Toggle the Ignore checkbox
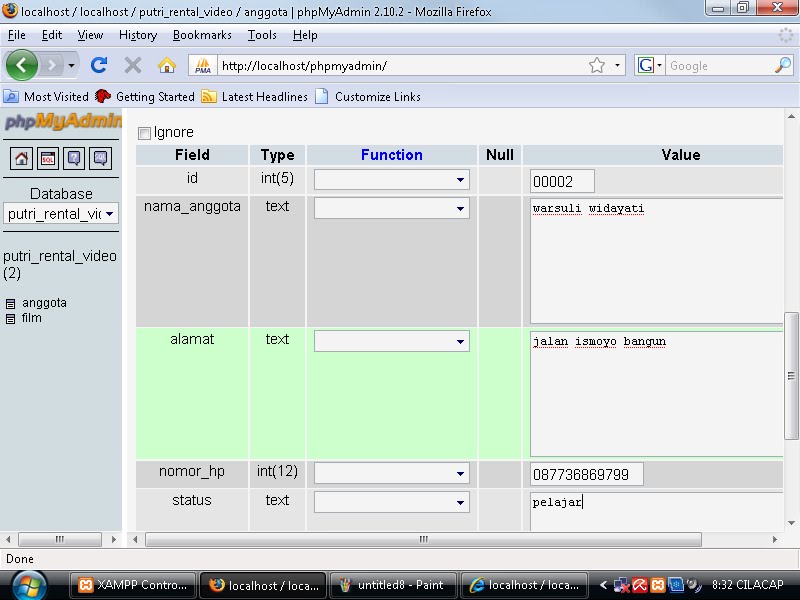800x600 pixels. pos(144,133)
